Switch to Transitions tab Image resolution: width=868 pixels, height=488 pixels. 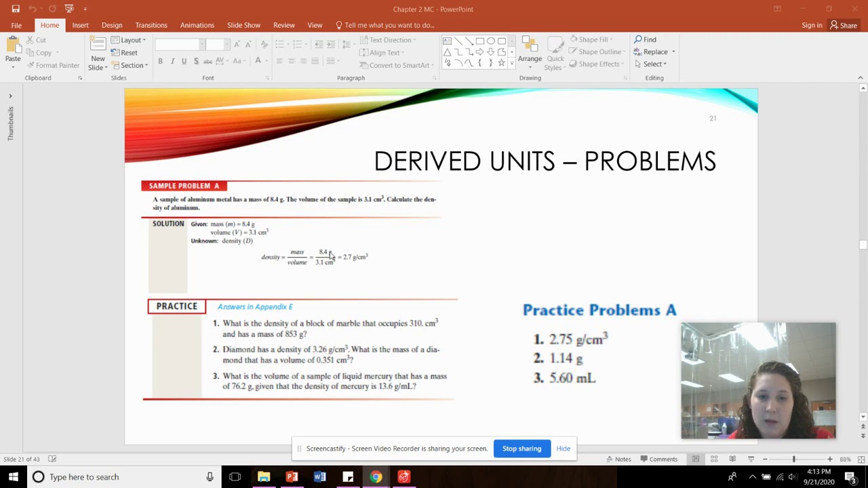tap(151, 25)
